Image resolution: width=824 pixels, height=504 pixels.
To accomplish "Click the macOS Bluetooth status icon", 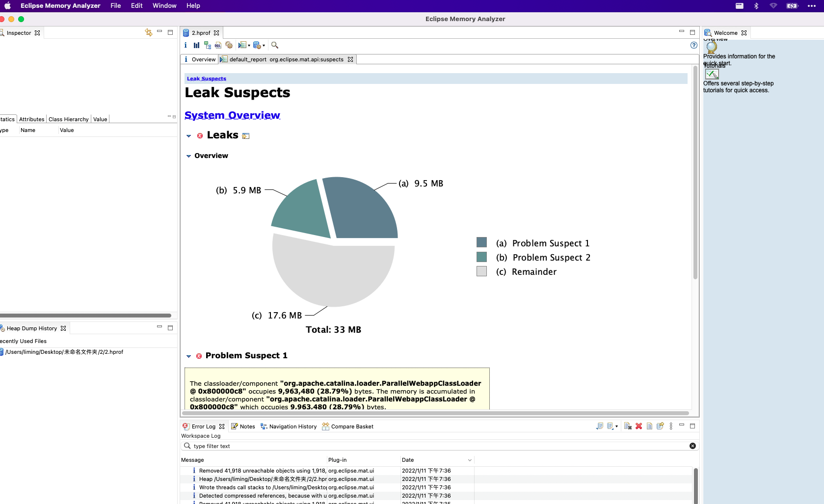I will pyautogui.click(x=756, y=6).
